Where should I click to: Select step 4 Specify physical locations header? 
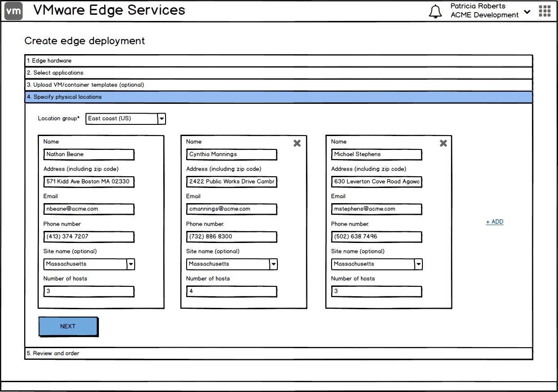[x=279, y=97]
